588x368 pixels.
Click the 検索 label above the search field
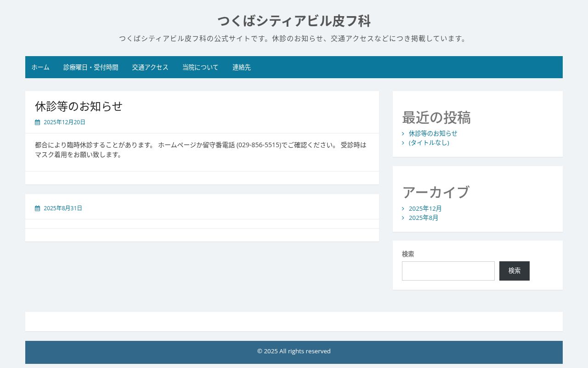tap(408, 254)
